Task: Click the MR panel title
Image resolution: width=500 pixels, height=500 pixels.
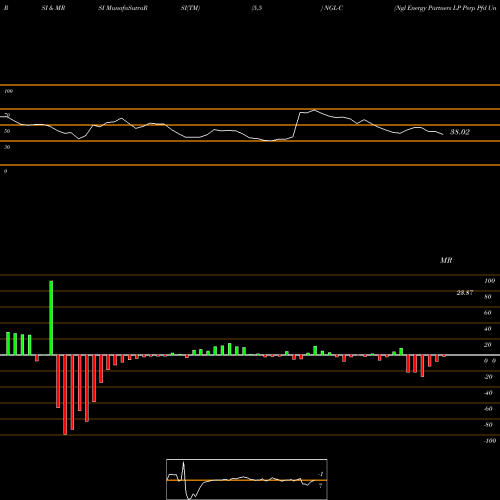Action: coord(446,260)
